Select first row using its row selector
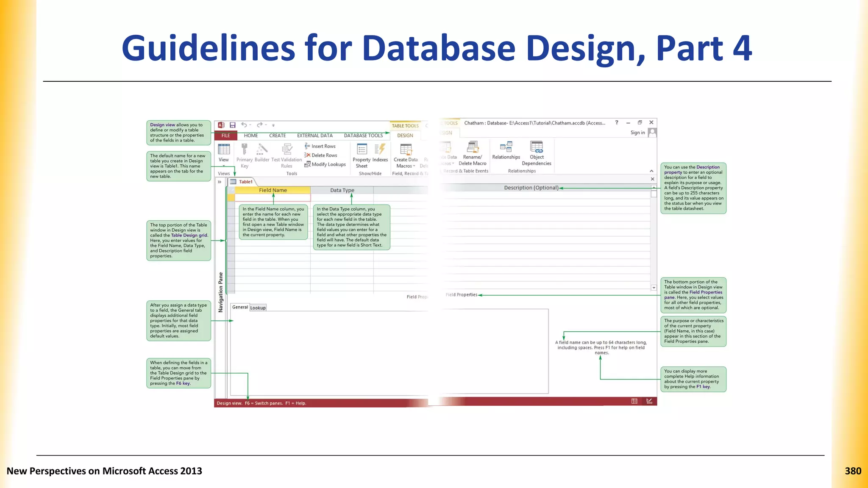This screenshot has height=488, width=868. click(231, 197)
